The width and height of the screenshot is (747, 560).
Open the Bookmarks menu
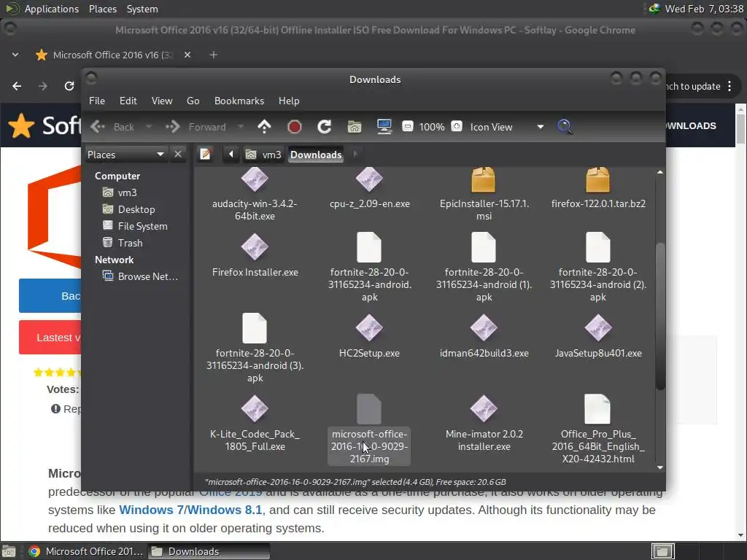(239, 101)
